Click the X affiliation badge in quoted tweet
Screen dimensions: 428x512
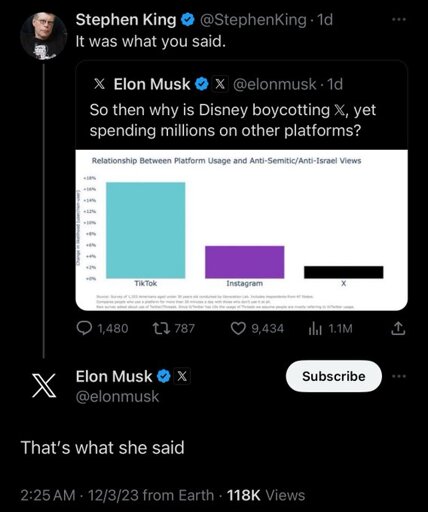[x=220, y=84]
